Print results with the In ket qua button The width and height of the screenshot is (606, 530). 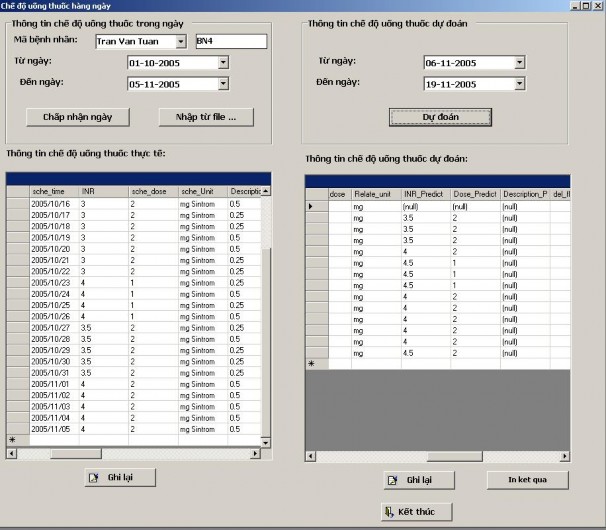pos(527,480)
